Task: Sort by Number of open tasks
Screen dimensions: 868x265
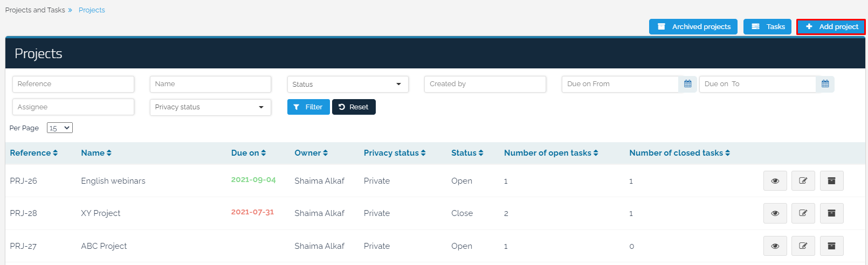Action: tap(550, 153)
